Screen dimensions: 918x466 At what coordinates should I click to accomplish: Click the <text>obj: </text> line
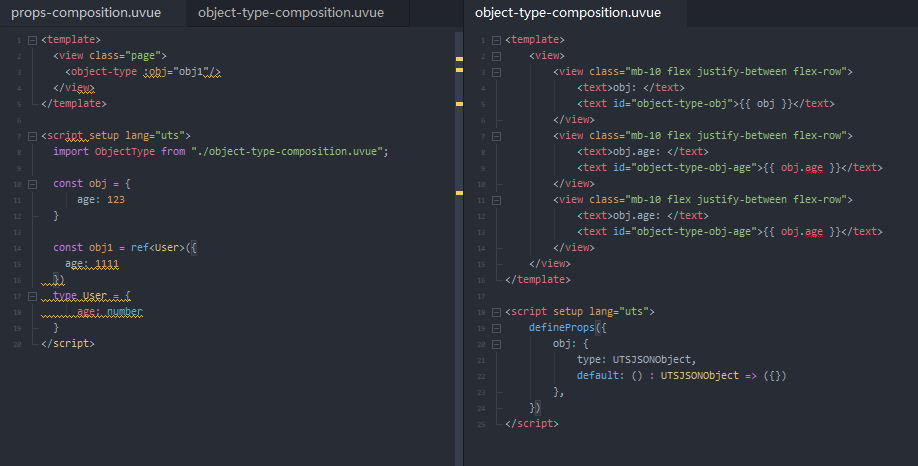click(631, 88)
